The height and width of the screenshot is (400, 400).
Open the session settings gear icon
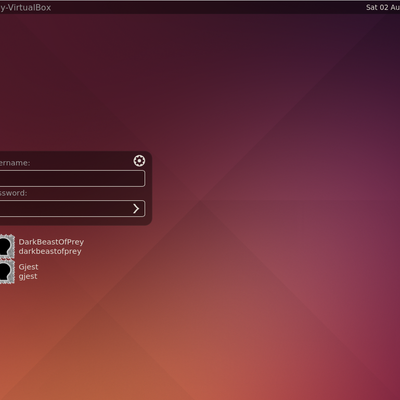click(139, 161)
